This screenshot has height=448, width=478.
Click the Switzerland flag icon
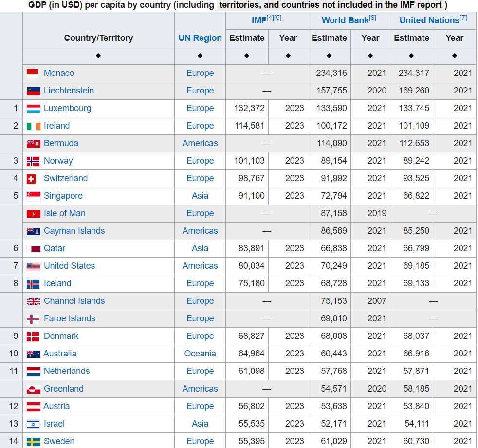pos(31,178)
